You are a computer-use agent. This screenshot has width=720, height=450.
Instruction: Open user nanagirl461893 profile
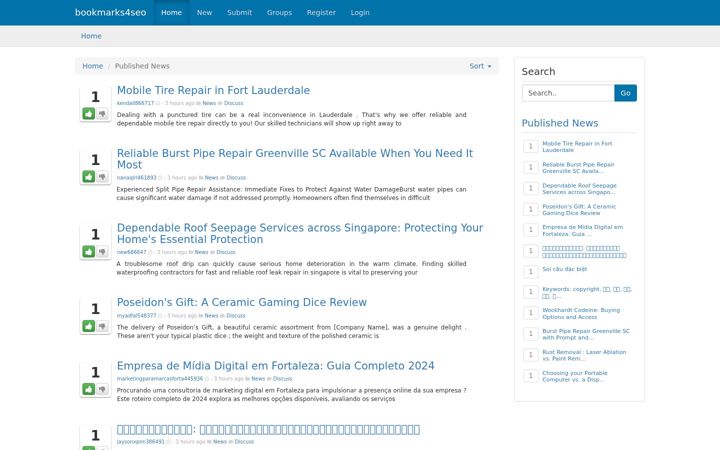pyautogui.click(x=136, y=178)
